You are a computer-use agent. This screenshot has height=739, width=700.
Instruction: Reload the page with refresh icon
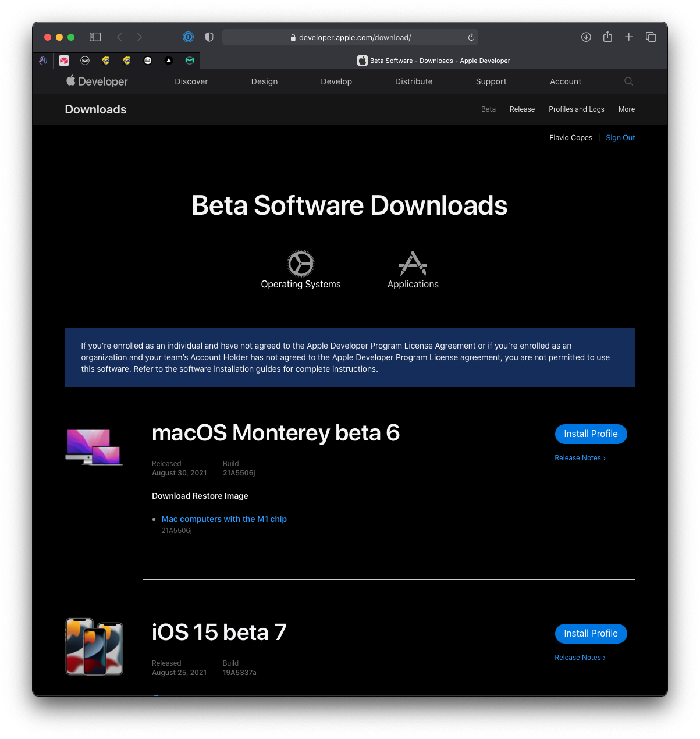click(471, 37)
